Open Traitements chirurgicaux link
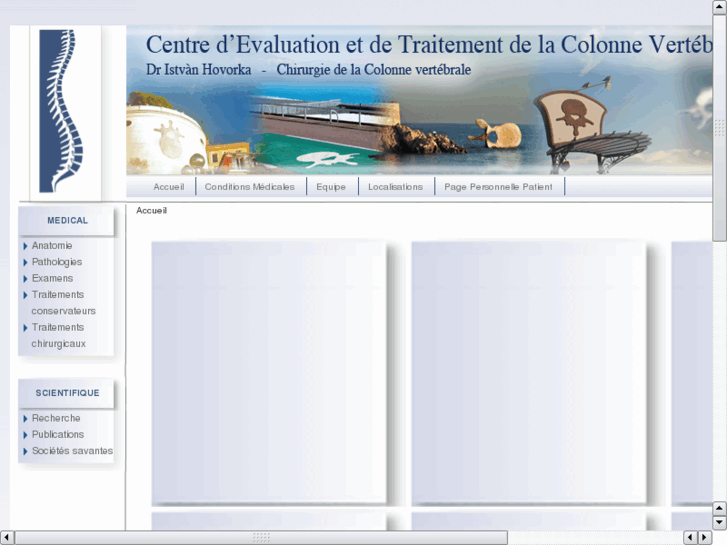This screenshot has height=545, width=727. [58, 335]
